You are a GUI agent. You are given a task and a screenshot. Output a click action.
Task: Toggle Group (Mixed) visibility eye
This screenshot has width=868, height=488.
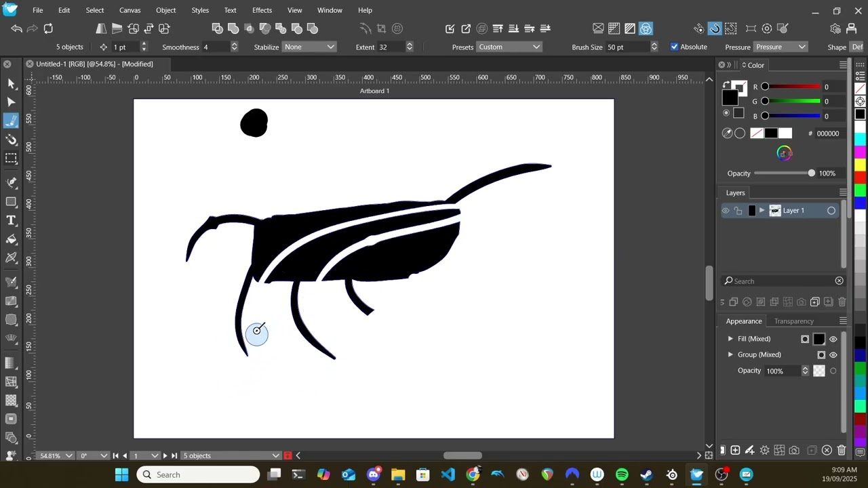click(x=833, y=354)
